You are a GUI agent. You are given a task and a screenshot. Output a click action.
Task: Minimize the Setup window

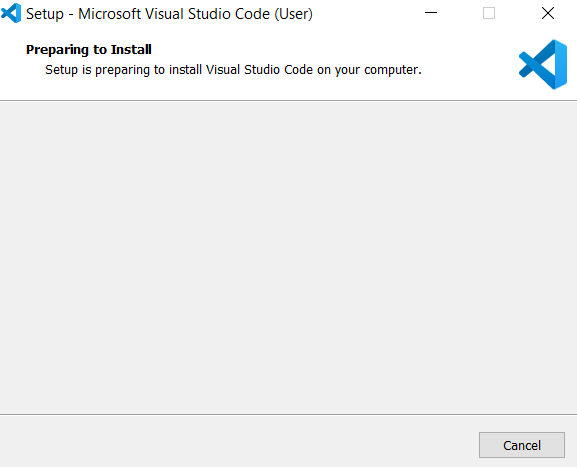click(x=431, y=13)
